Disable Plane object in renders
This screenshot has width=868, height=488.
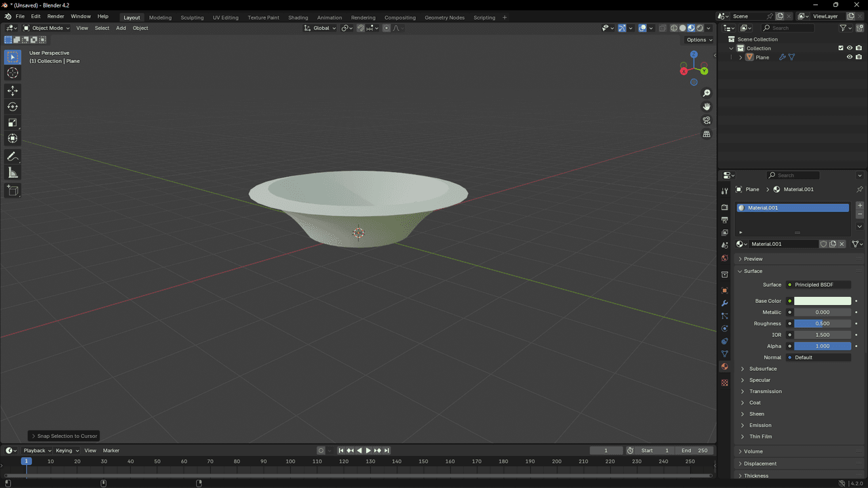pos(859,58)
